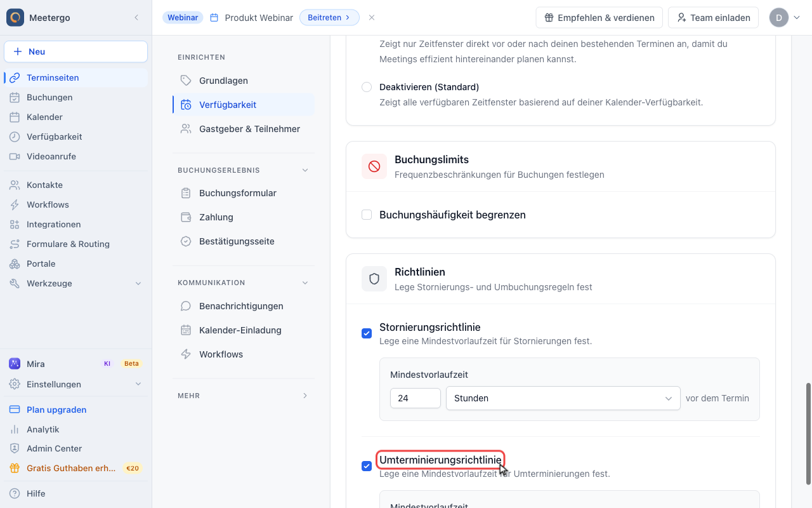Click the Portale icon

tap(15, 264)
